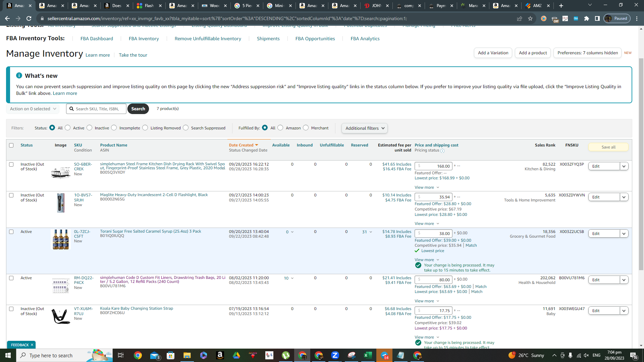Screen dimensions: 644x362
Task: Open the Task View icon on the taskbar
Action: click(121, 355)
